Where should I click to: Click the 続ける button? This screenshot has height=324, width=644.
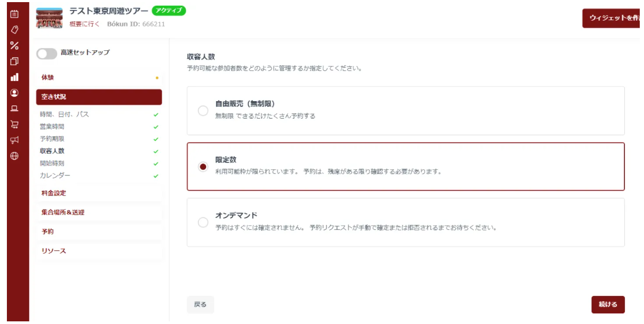click(x=607, y=304)
